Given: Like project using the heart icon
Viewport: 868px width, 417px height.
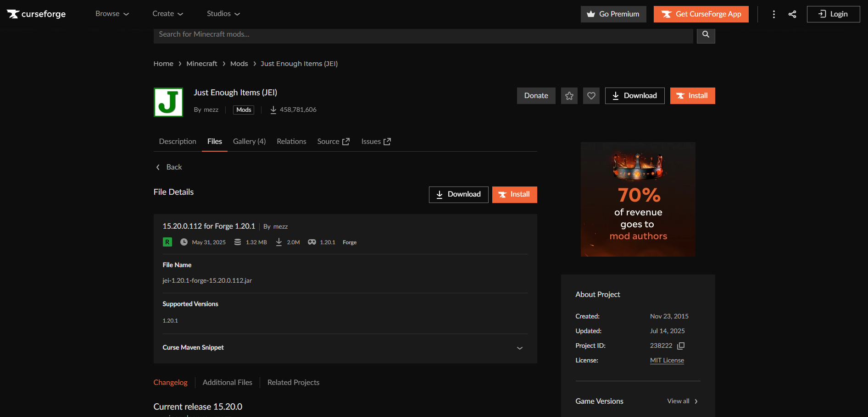Looking at the screenshot, I should tap(591, 96).
